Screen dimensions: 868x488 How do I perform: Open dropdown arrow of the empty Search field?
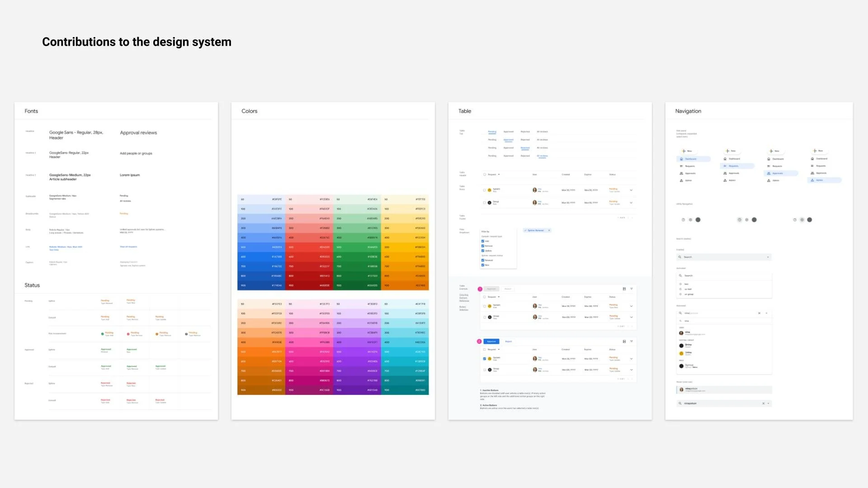click(x=768, y=257)
